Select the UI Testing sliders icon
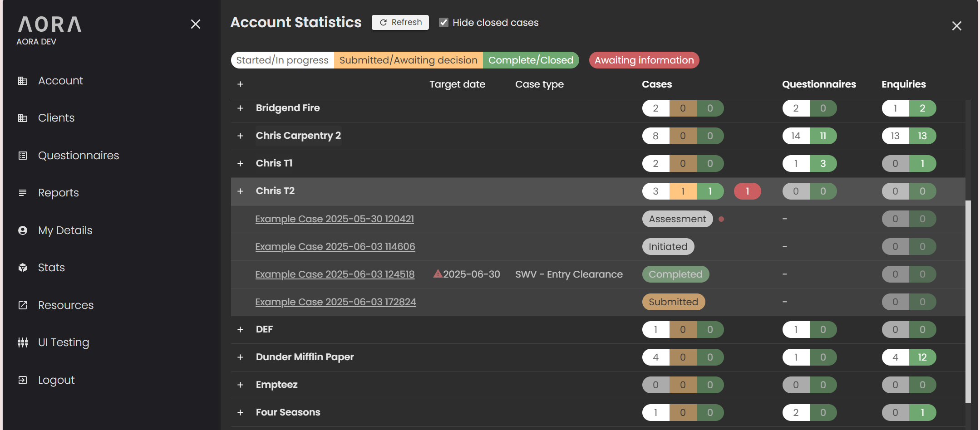980x430 pixels. click(23, 342)
